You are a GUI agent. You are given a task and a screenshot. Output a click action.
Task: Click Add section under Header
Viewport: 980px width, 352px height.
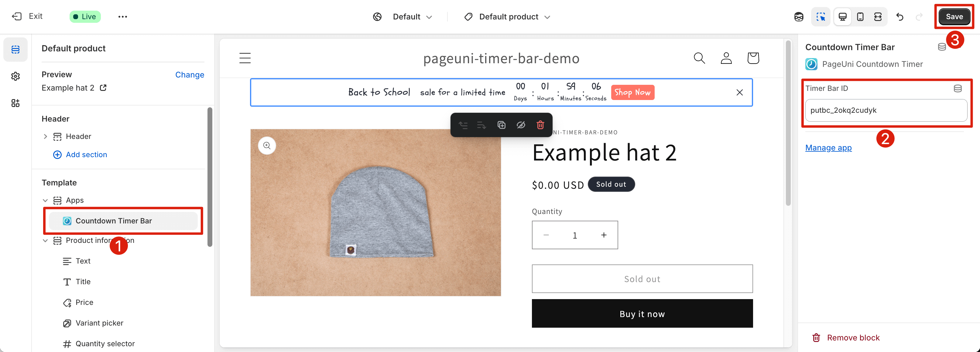coord(80,155)
